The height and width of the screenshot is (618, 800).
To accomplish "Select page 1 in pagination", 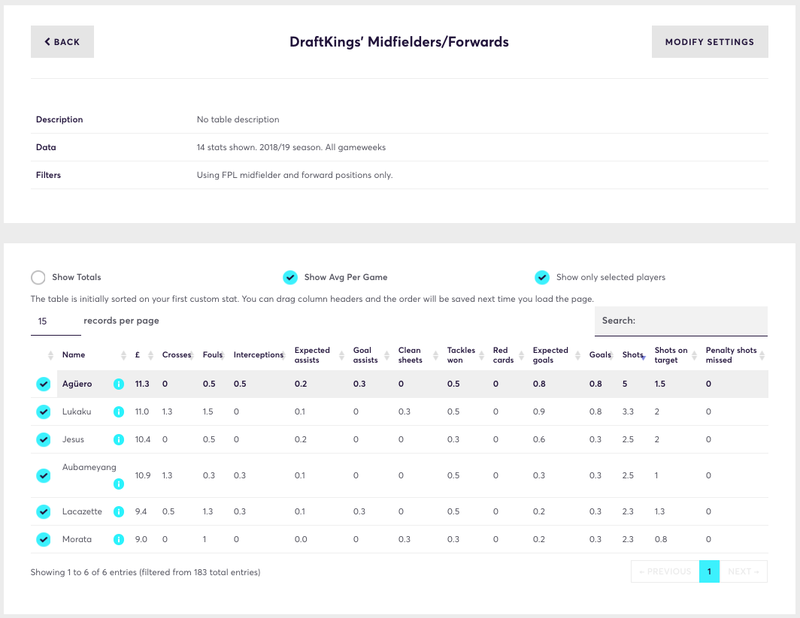I will pyautogui.click(x=709, y=572).
